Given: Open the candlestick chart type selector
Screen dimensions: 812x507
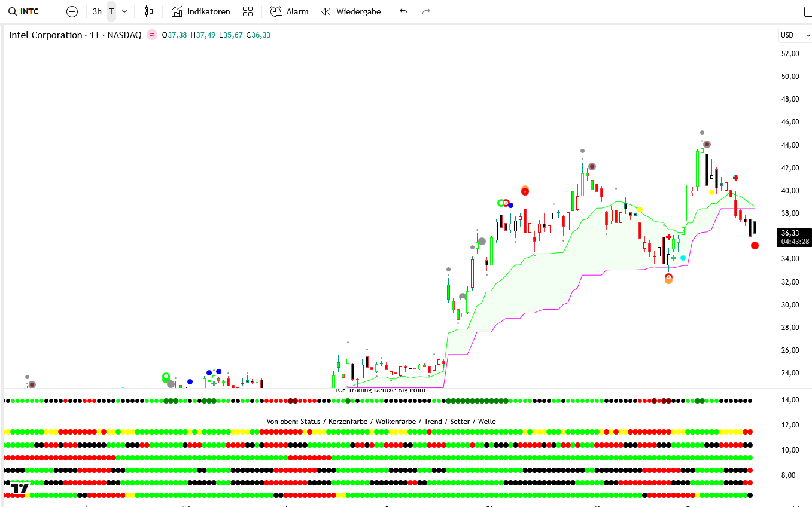Looking at the screenshot, I should (x=148, y=11).
